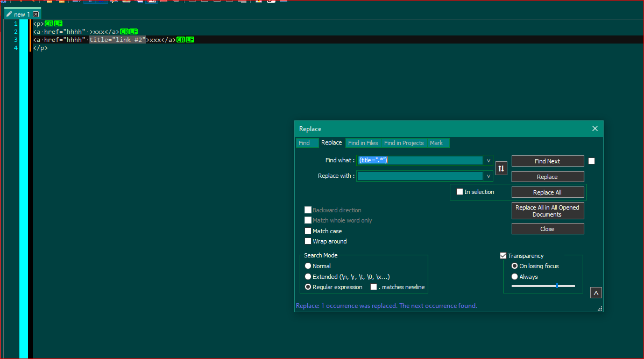The image size is (644, 359).
Task: Select On losing focus transparency option
Action: [514, 266]
